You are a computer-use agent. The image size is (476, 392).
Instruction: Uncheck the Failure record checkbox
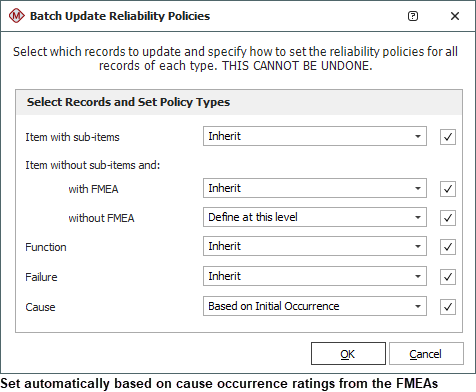click(448, 277)
